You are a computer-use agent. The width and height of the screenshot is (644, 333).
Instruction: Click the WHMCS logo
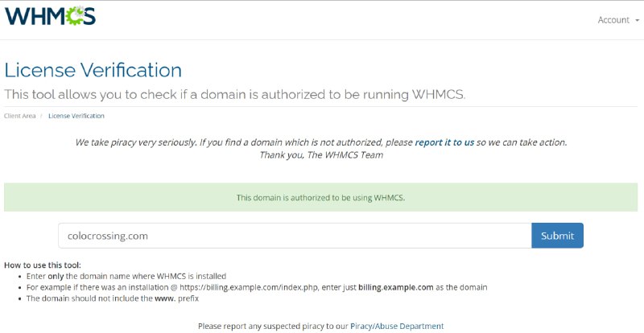coord(50,16)
